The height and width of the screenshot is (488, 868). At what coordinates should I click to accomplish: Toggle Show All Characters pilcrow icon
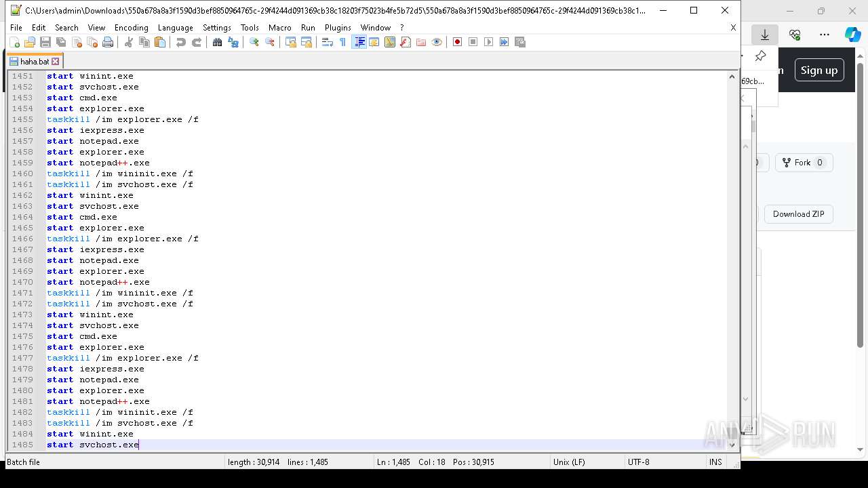pos(343,42)
